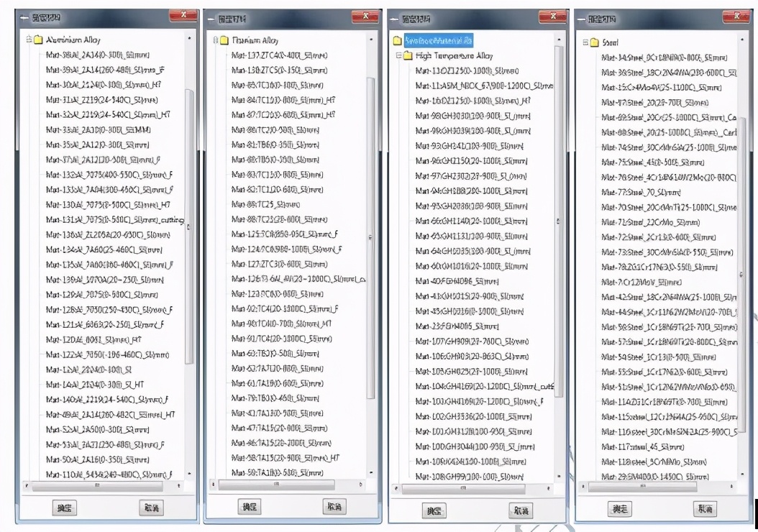Click vertical scrollbar thumb in Titanium Alloy window

[371, 238]
